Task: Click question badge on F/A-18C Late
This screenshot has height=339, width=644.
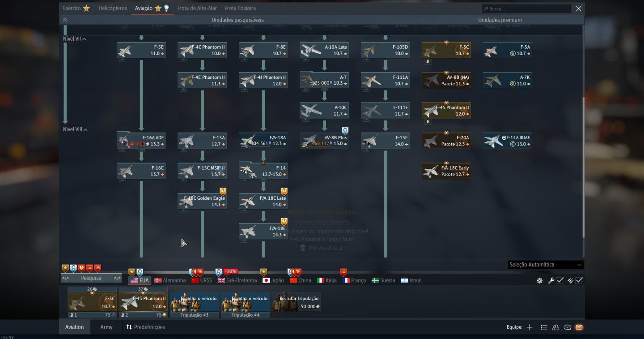Action: pyautogui.click(x=284, y=191)
